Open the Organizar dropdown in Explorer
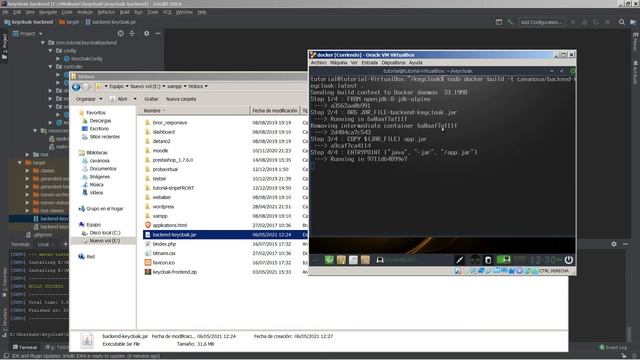Image resolution: width=640 pixels, height=360 pixels. coord(89,99)
